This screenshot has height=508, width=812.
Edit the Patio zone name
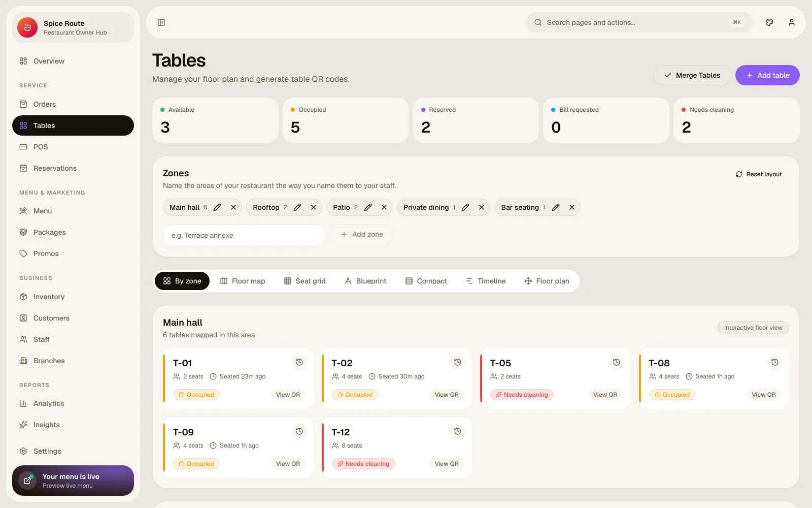(368, 207)
